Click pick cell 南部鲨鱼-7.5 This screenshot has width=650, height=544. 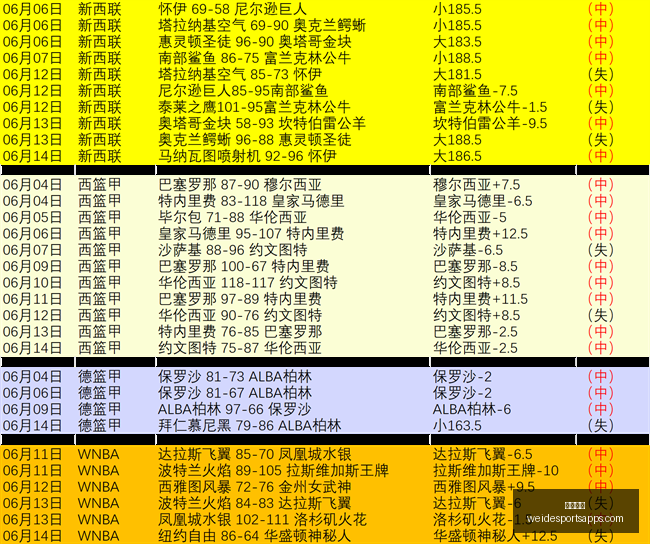[475, 91]
